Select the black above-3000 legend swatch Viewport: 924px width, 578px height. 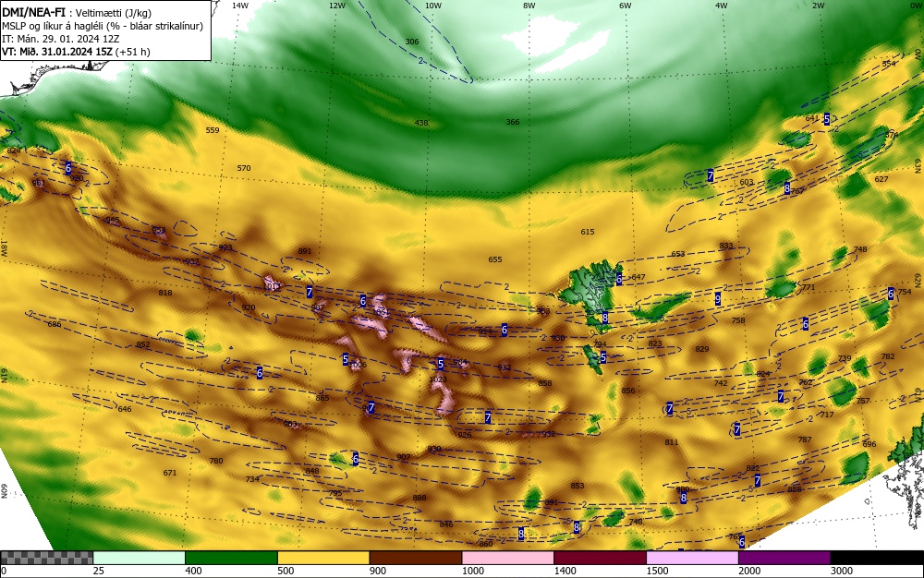point(877,558)
